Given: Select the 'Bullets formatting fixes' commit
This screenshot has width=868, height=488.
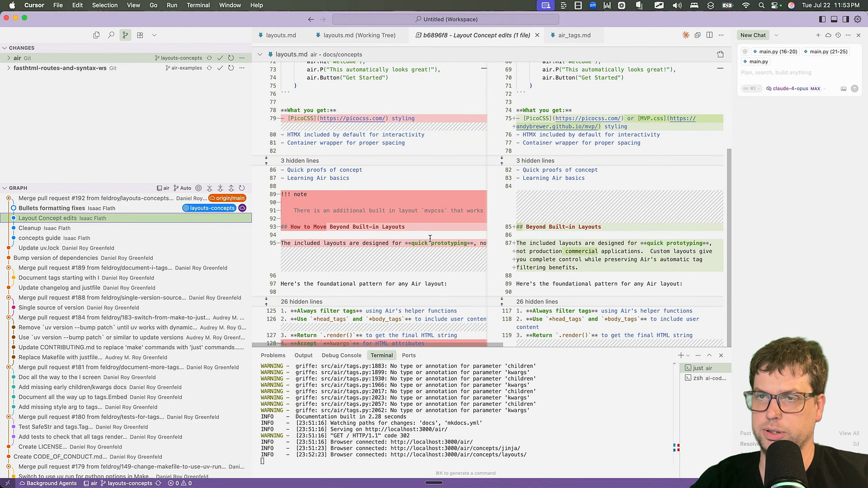Looking at the screenshot, I should tap(52, 208).
